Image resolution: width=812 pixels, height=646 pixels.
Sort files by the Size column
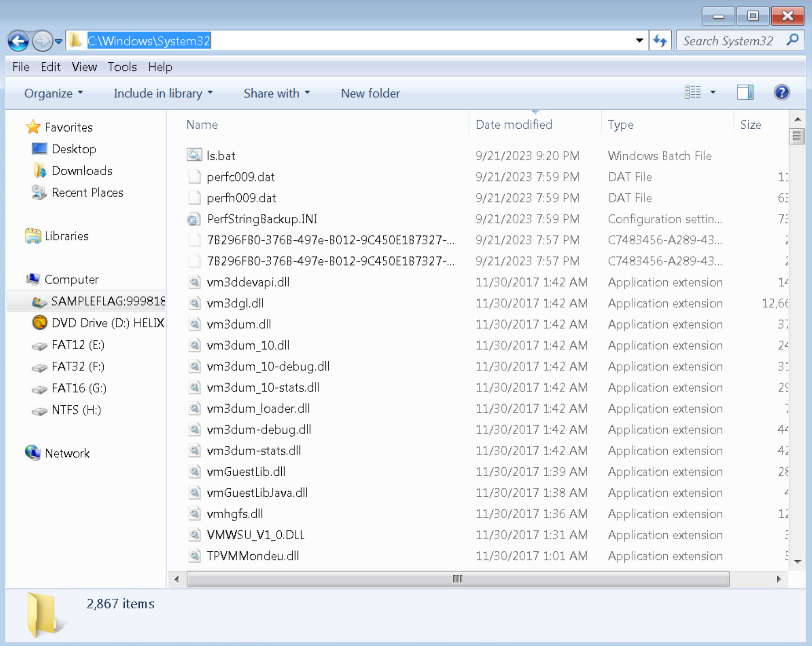coord(751,124)
